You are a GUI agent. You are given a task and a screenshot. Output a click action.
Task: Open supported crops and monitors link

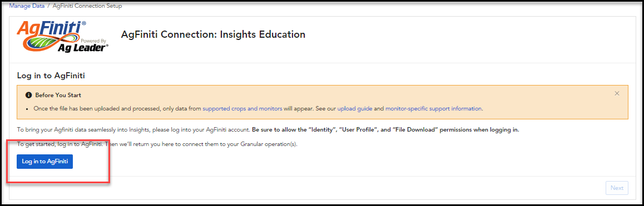(242, 109)
